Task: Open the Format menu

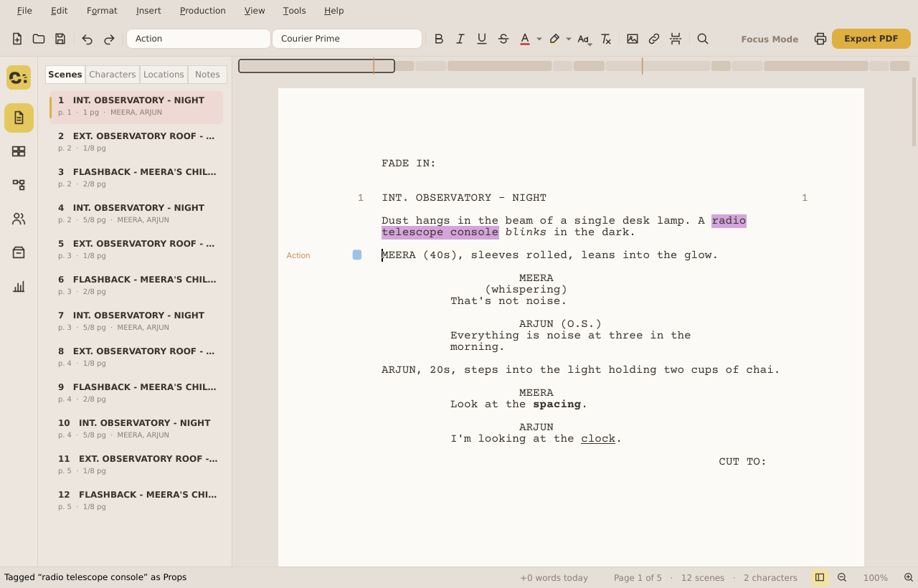Action: pos(102,11)
